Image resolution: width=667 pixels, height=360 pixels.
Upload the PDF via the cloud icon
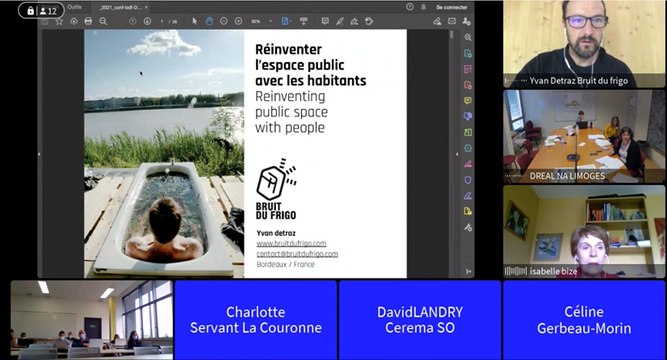(x=74, y=21)
